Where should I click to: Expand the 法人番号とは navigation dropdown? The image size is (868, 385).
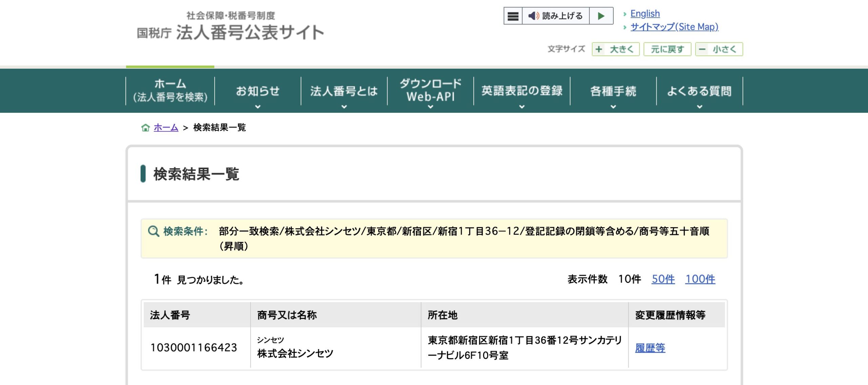pyautogui.click(x=343, y=91)
